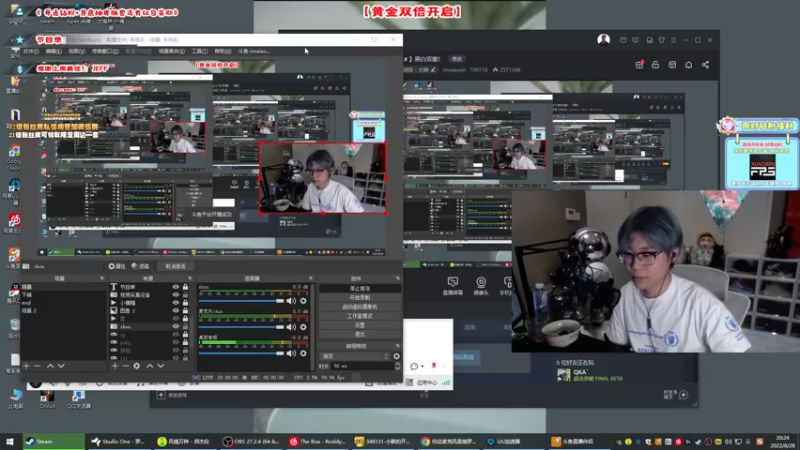The height and width of the screenshot is (450, 800).
Task: Open notification bell in Douyu window
Action: tap(688, 65)
